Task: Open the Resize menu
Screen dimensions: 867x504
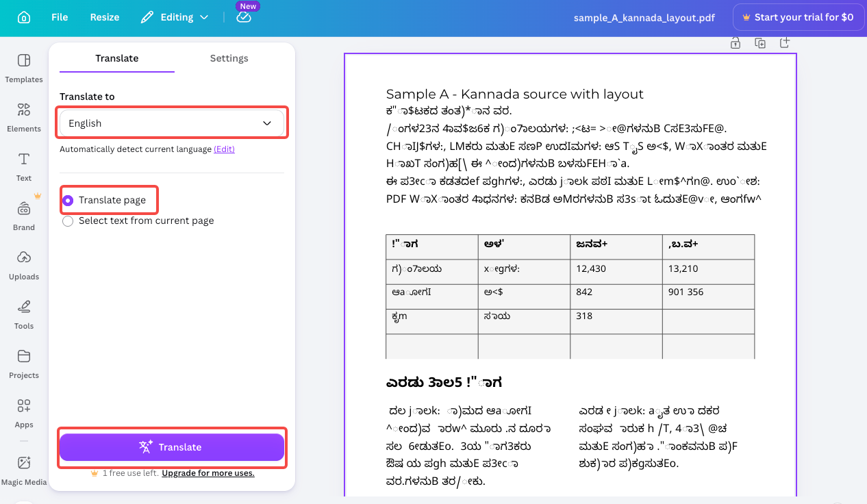Action: tap(105, 17)
